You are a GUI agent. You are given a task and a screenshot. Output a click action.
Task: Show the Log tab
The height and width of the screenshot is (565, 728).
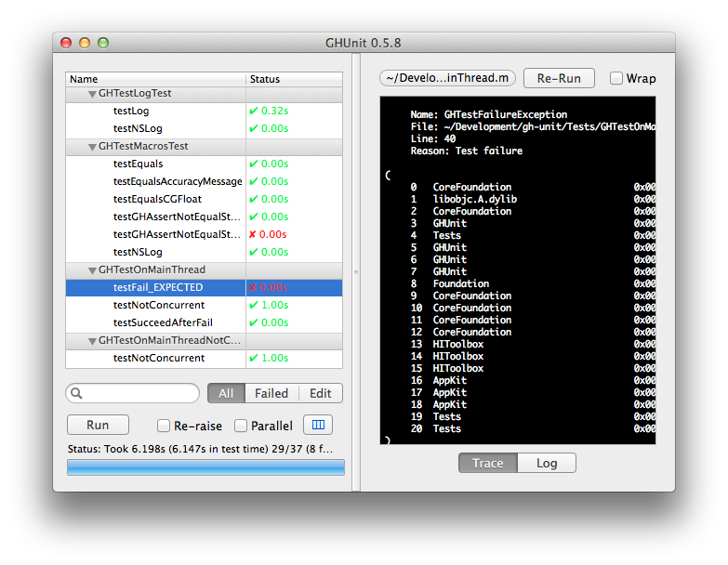(x=547, y=463)
